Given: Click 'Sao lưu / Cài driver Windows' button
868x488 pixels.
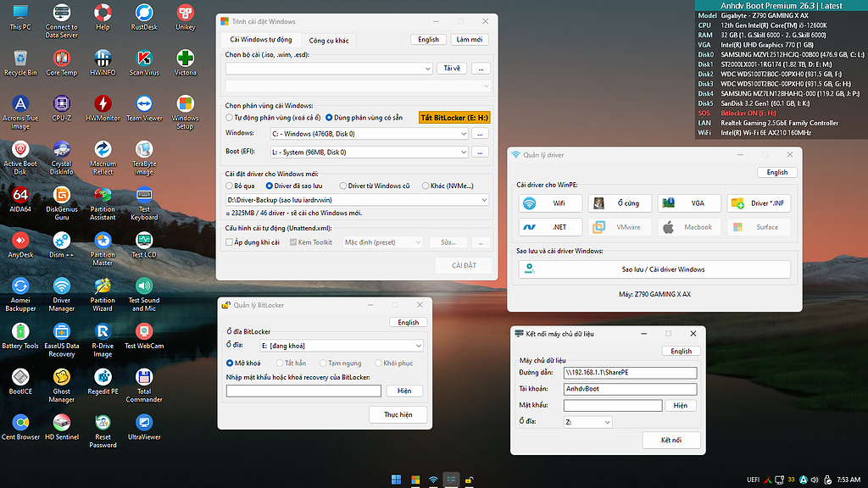Looking at the screenshot, I should 654,269.
